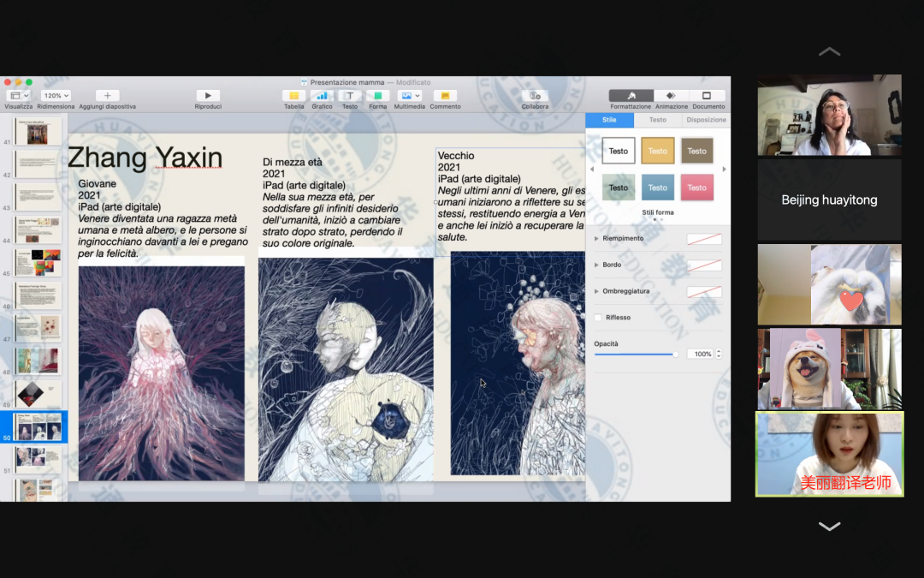Click the Zhang Yaxin title text
The width and height of the screenshot is (924, 578).
pyautogui.click(x=145, y=158)
